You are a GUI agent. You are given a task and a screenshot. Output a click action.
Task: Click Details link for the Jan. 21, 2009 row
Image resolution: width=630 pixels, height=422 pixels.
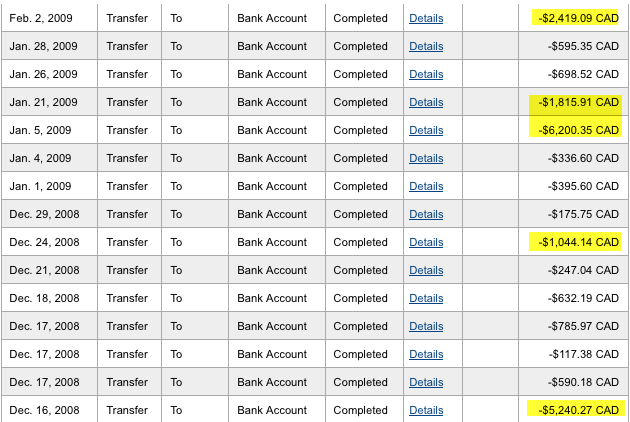426,102
